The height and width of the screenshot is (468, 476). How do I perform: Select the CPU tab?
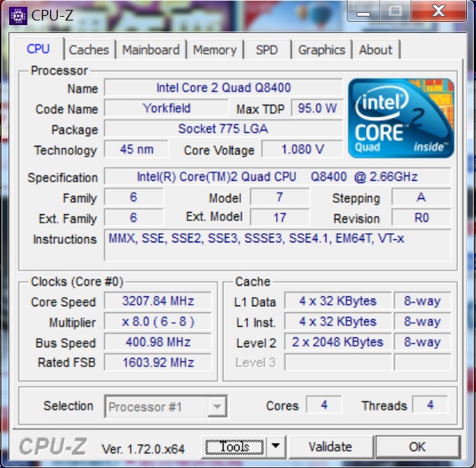(x=38, y=49)
